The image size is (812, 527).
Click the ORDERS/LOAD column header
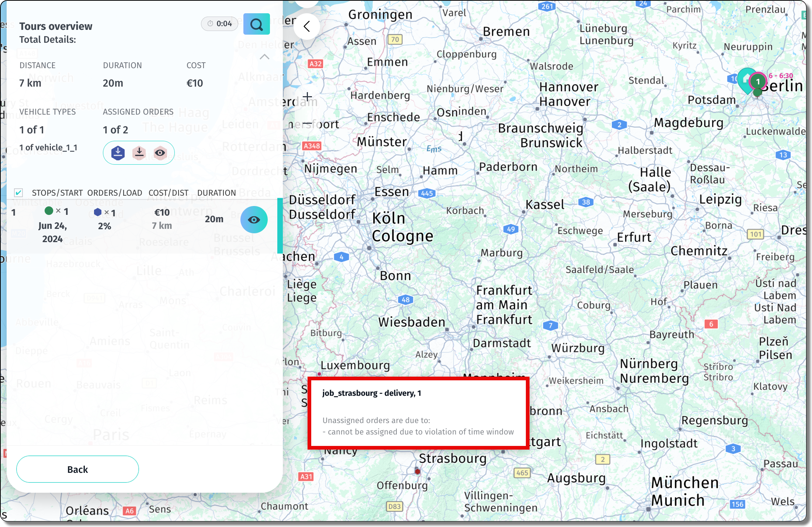pyautogui.click(x=115, y=193)
